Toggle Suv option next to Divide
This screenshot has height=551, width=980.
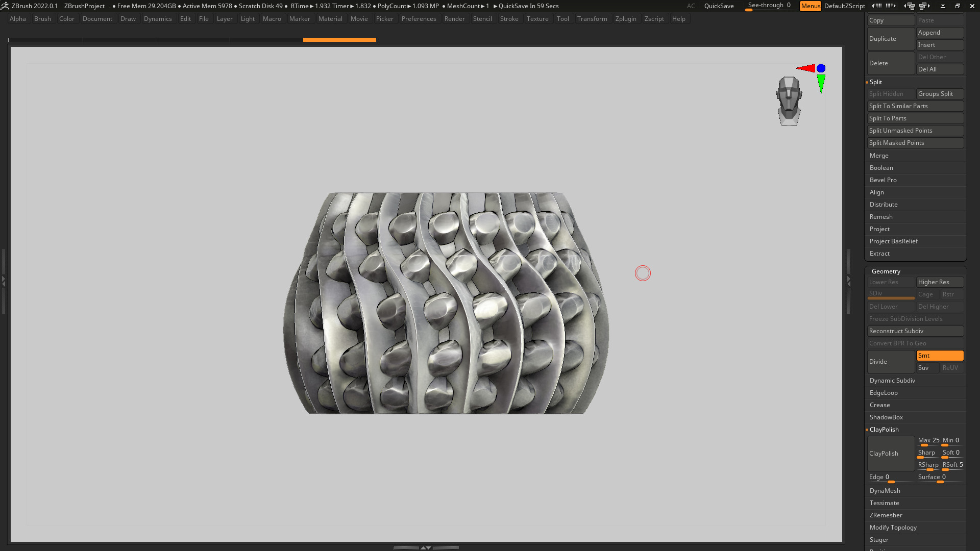tap(928, 368)
